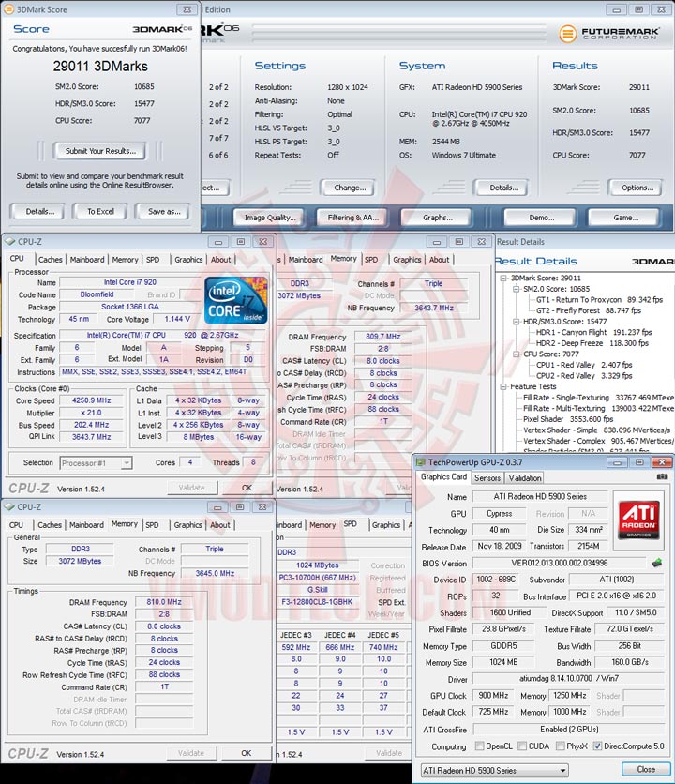Switch to Caches tab in upper CPU-Z
This screenshot has width=675, height=784.
click(x=51, y=260)
